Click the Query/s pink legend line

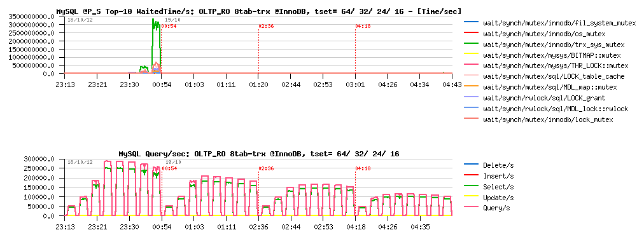click(471, 208)
